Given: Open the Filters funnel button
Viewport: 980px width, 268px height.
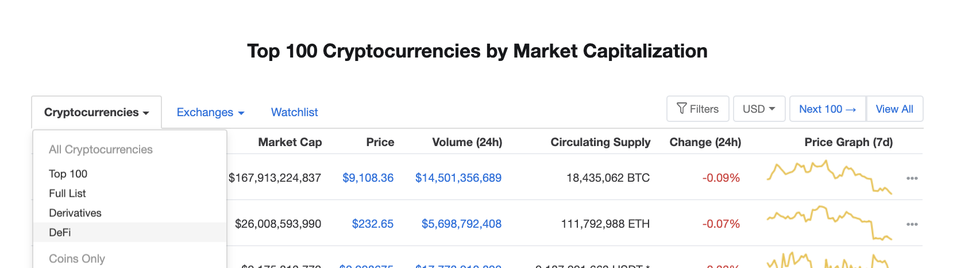Looking at the screenshot, I should coord(697,109).
